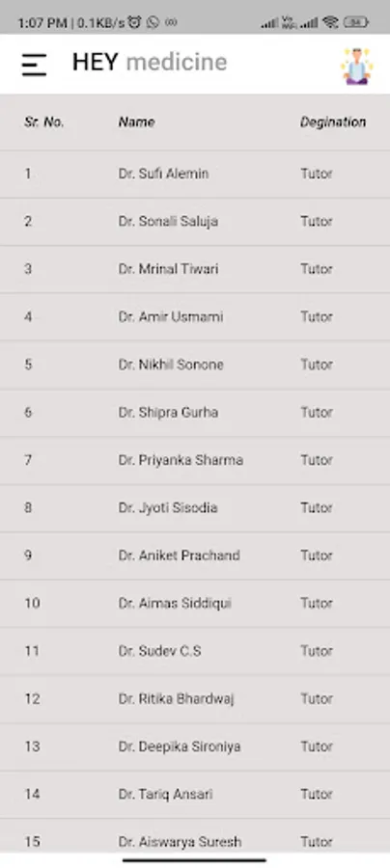
Task: Click the Degination column header
Action: pos(333,122)
